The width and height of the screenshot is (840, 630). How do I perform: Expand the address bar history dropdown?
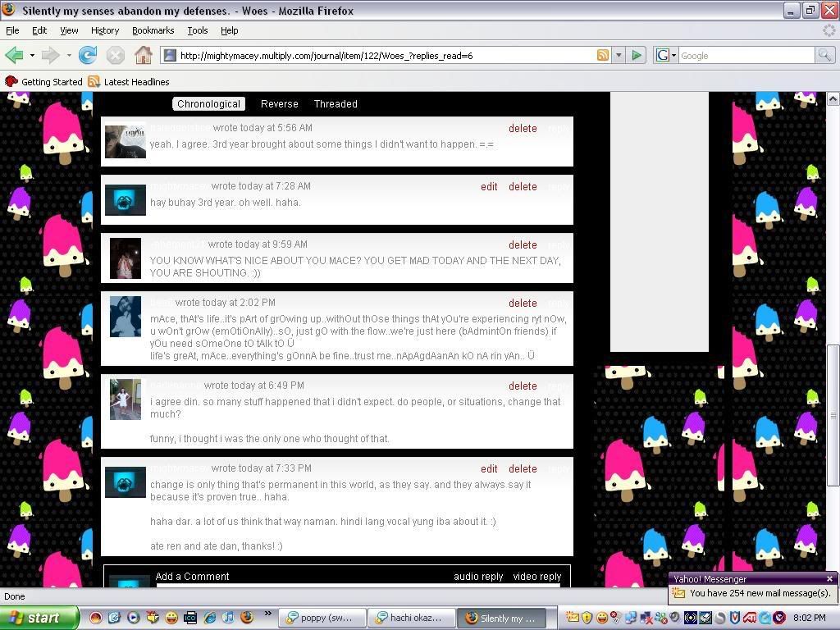pos(619,56)
